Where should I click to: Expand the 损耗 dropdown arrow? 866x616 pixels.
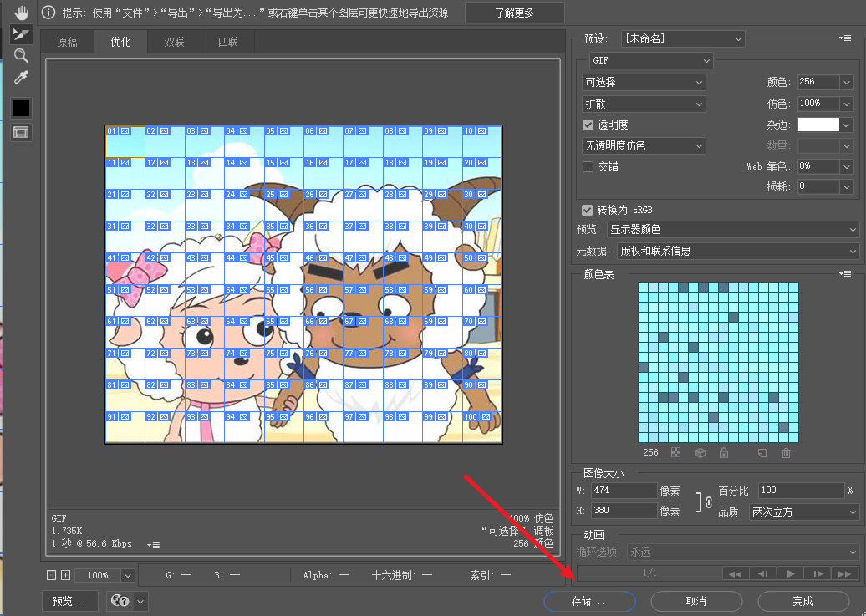[x=847, y=186]
